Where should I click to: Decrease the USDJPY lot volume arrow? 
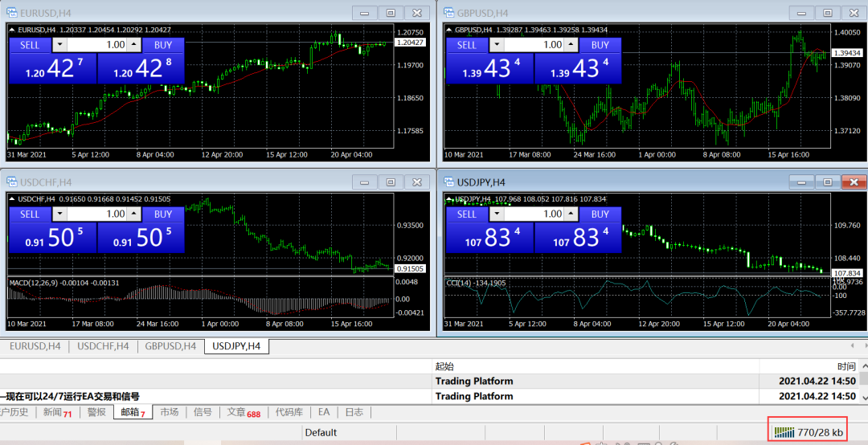coord(497,214)
